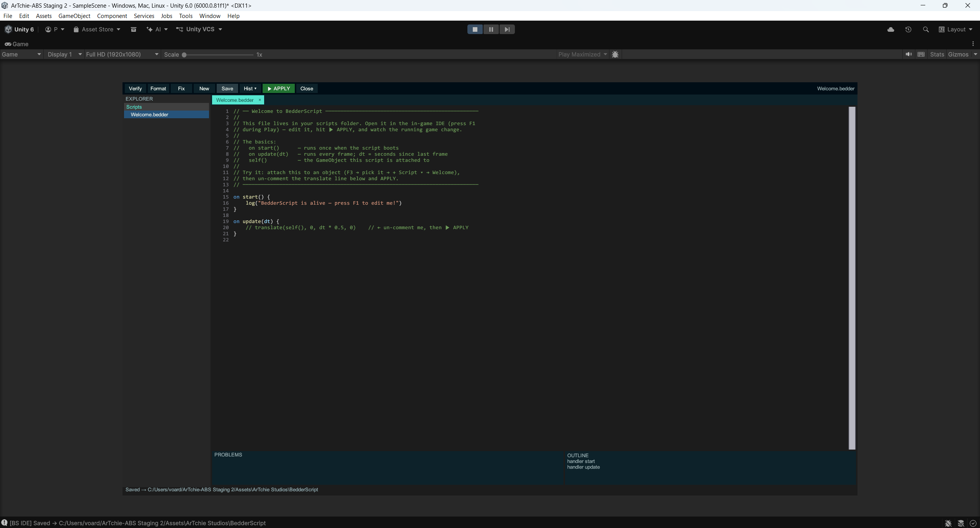
Task: Open the Edit menu
Action: point(24,16)
